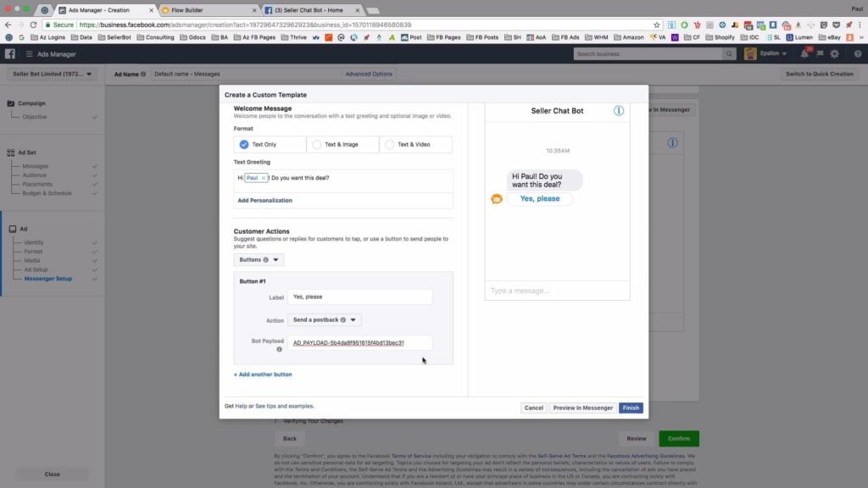The height and width of the screenshot is (488, 868).
Task: Click the Back button
Action: click(290, 438)
